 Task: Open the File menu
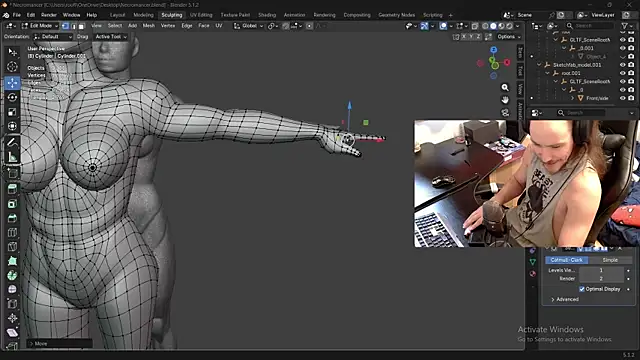[17, 15]
